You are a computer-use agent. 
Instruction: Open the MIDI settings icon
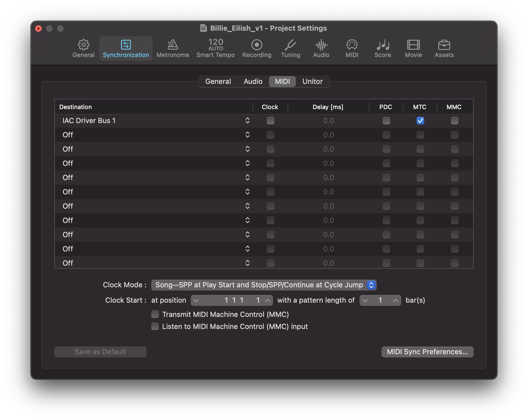(352, 48)
